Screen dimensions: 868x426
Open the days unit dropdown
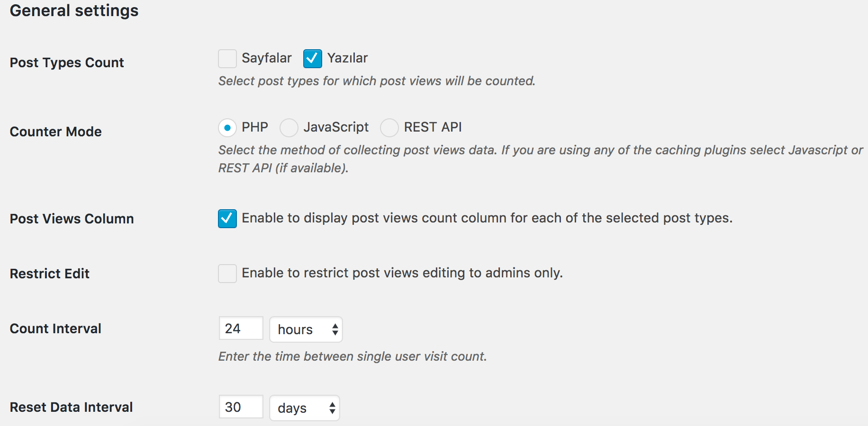[x=305, y=408]
